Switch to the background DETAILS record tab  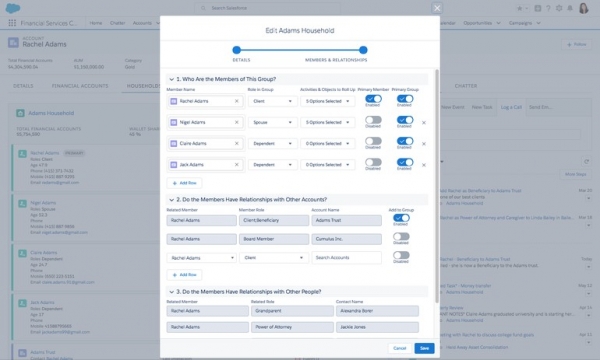pos(23,86)
